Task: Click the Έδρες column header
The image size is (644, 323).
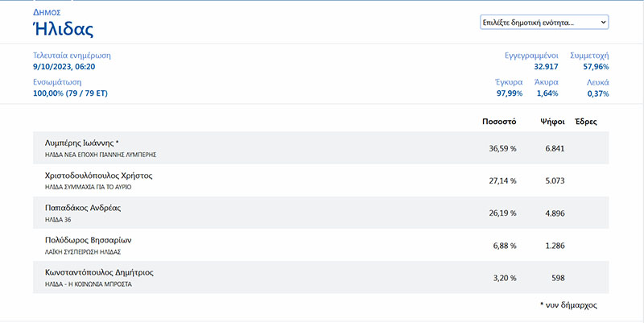Action: (585, 122)
